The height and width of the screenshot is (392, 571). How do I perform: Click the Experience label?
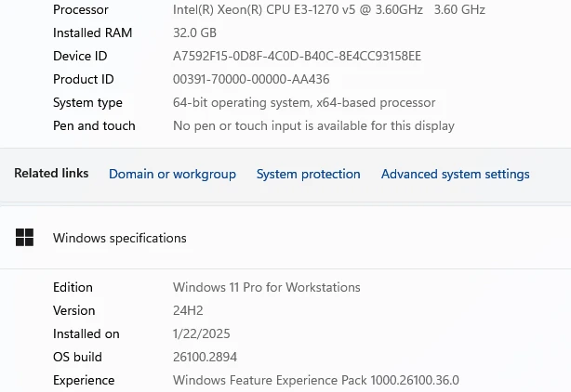(x=84, y=381)
